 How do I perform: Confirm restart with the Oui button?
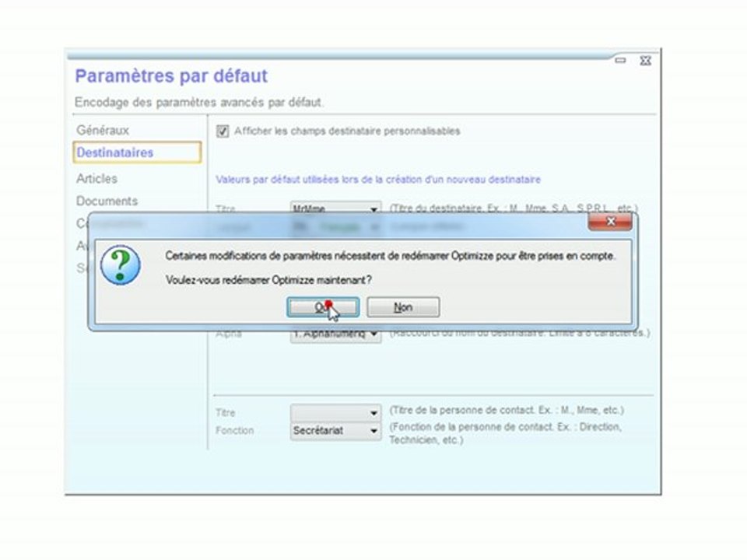(323, 307)
